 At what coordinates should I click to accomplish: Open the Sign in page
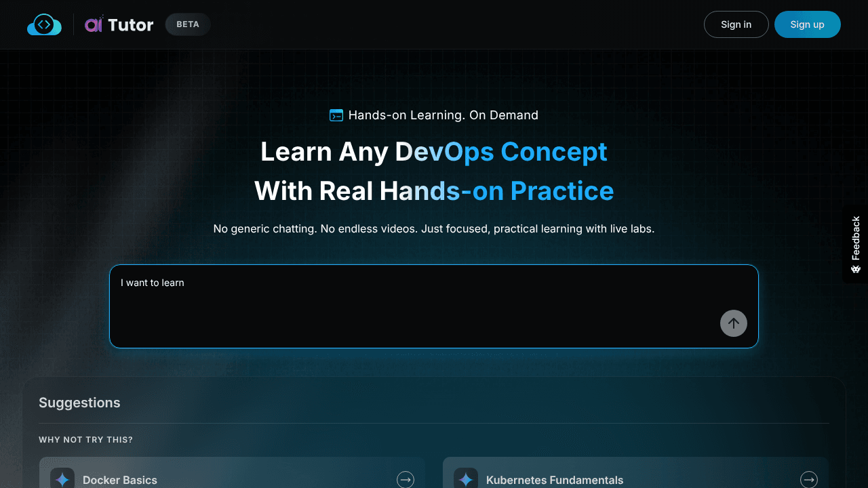[736, 24]
